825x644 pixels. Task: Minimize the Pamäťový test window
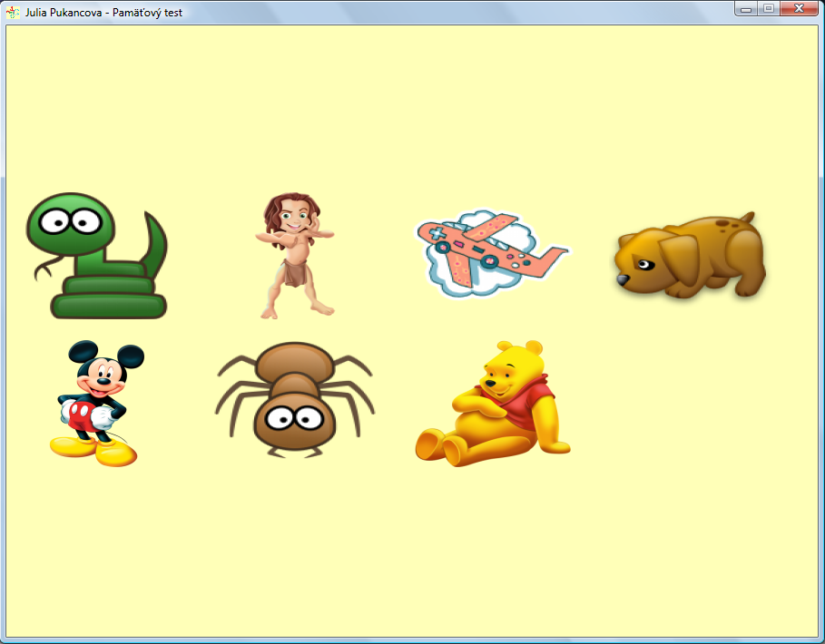click(x=746, y=9)
